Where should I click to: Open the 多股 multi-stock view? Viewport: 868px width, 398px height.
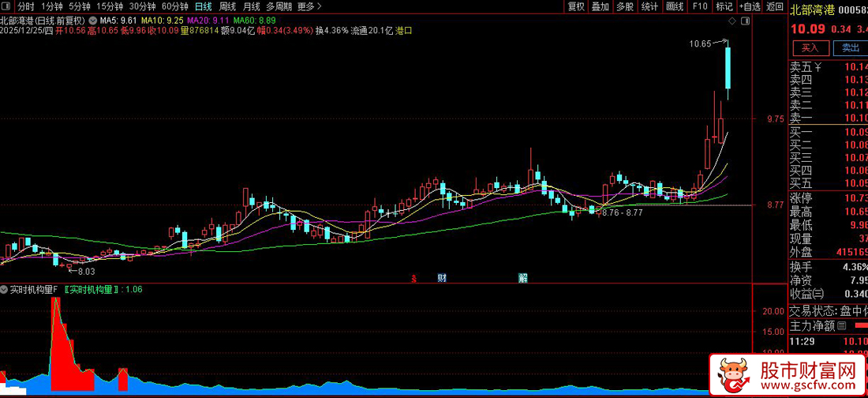625,6
